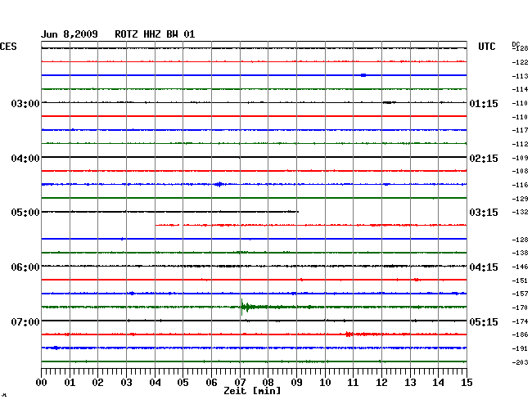Click the CES time zone header

[x=8, y=47]
